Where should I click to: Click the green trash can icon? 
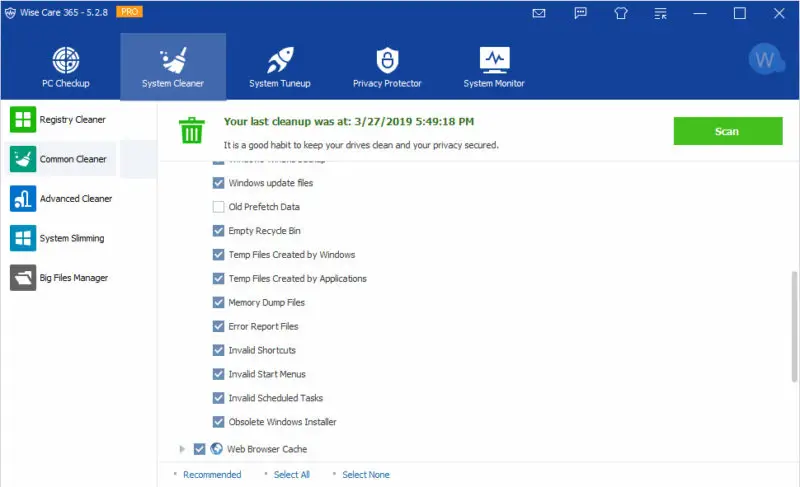point(192,130)
